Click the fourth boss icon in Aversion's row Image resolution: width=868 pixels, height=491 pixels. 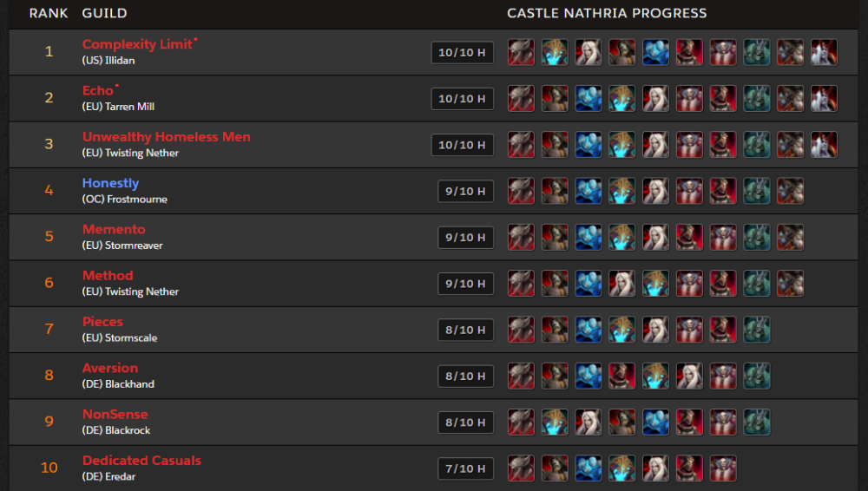(621, 376)
